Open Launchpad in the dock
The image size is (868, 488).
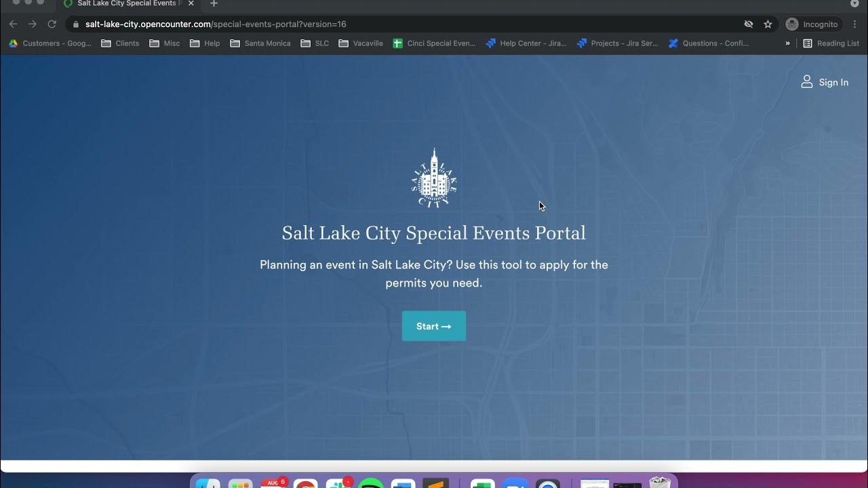click(240, 483)
